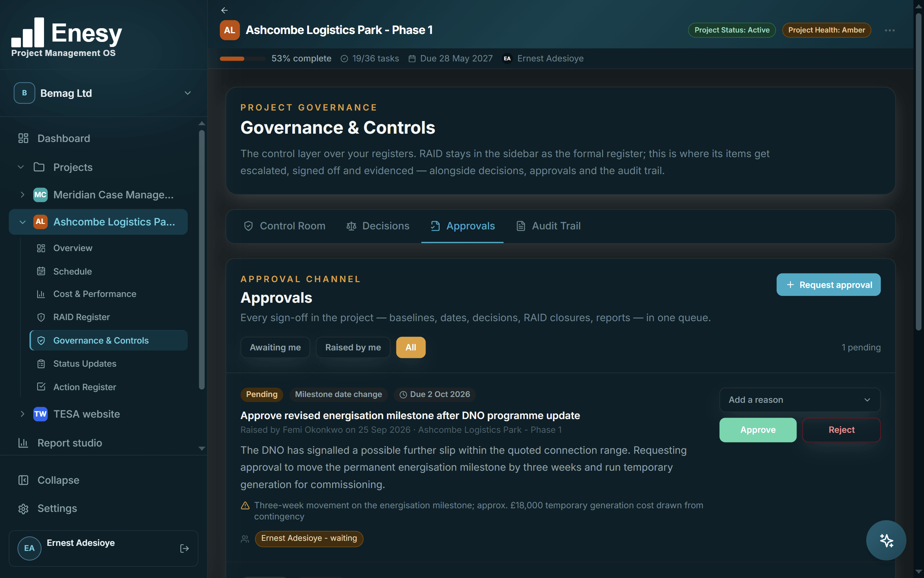
Task: Click the Due 28 May 2027 date
Action: click(450, 59)
